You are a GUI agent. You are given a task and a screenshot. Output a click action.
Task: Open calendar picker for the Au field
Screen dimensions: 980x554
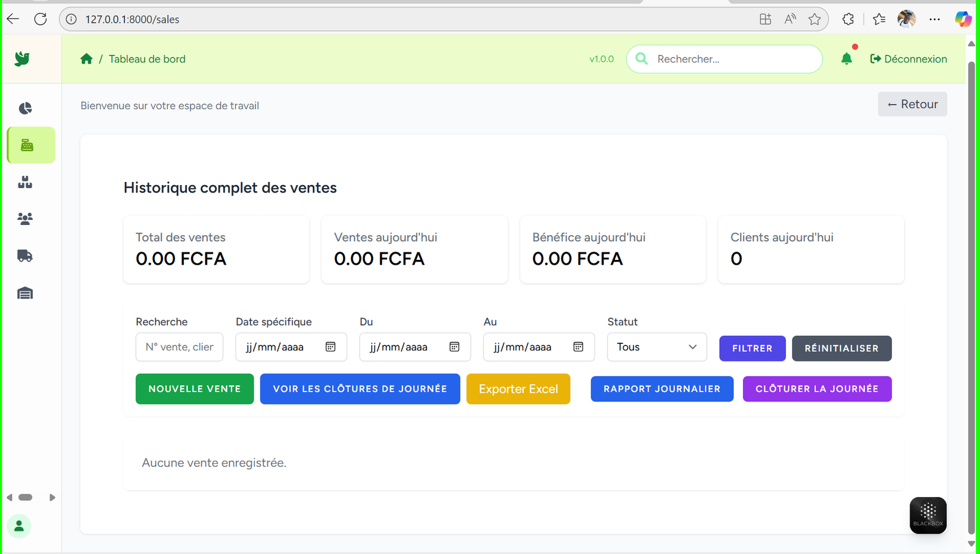pos(578,347)
